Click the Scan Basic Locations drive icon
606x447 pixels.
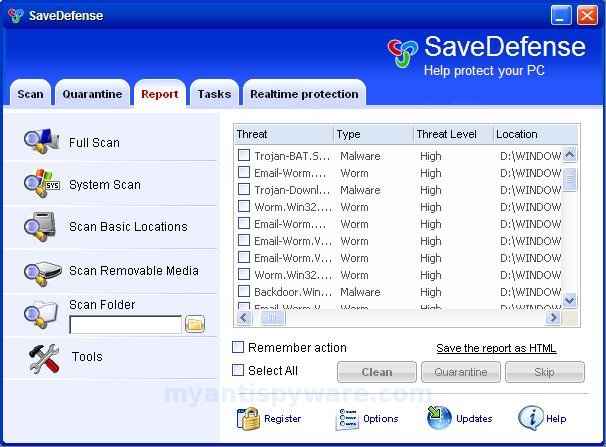[40, 227]
